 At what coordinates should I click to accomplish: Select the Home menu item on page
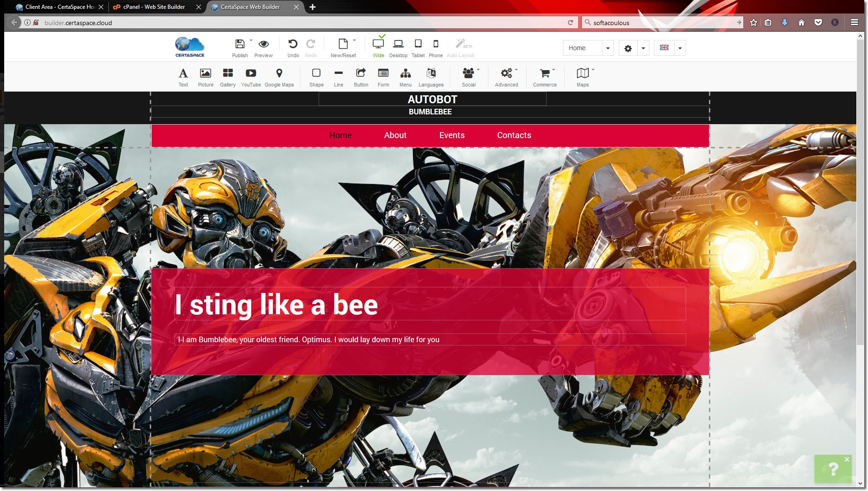(x=341, y=135)
